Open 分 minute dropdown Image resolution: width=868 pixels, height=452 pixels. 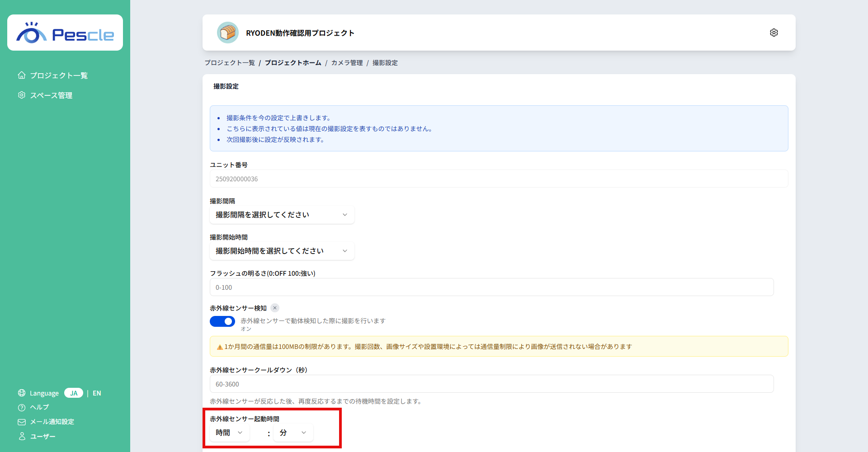[x=293, y=433]
